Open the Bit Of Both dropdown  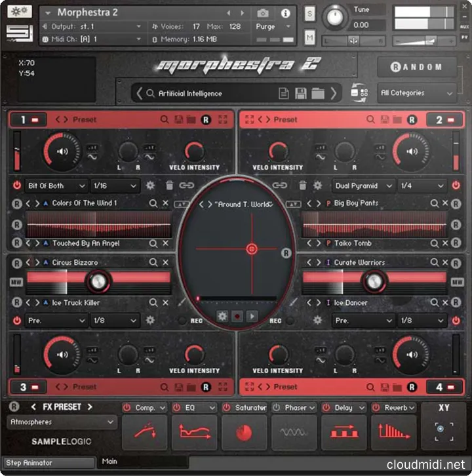pyautogui.click(x=56, y=186)
